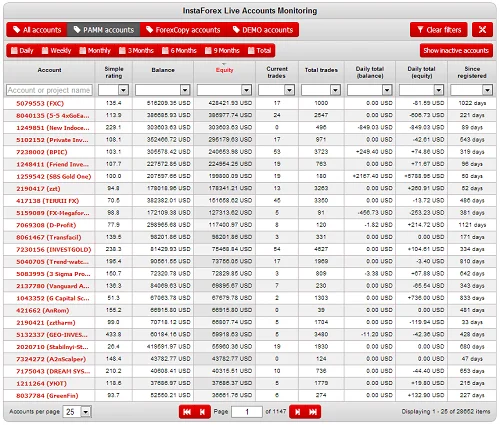Select the 9 Months period filter
The height and width of the screenshot is (425, 500).
tap(222, 51)
